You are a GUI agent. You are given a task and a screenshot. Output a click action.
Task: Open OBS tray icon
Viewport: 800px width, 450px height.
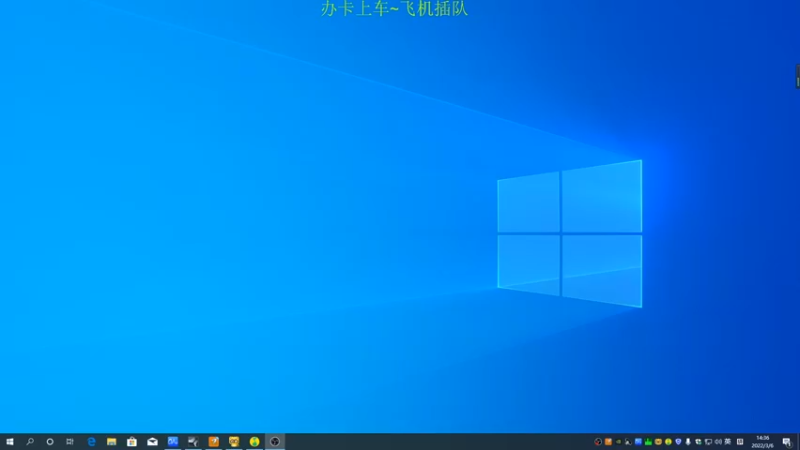pos(598,442)
